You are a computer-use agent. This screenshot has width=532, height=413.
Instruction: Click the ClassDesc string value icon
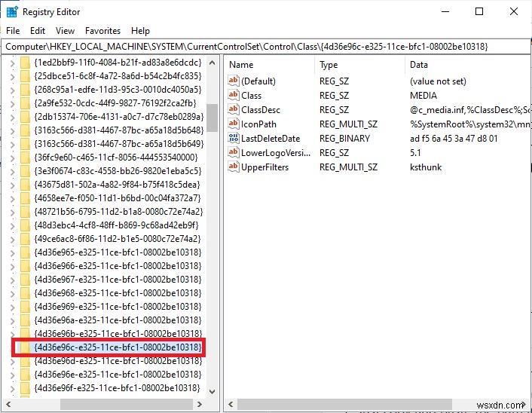click(233, 109)
